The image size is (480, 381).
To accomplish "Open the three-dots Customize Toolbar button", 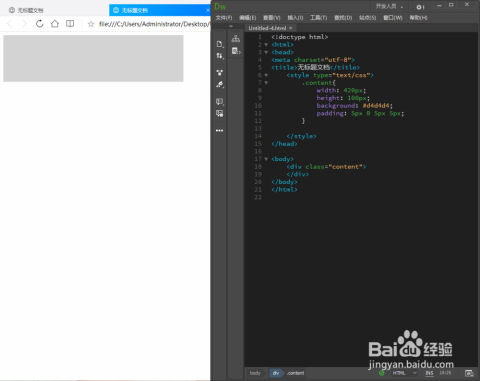I will (219, 131).
